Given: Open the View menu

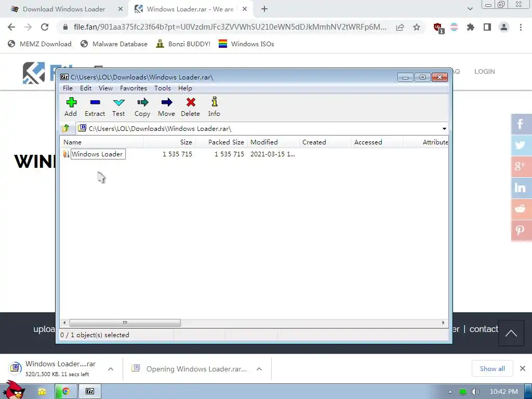Looking at the screenshot, I should click(x=105, y=88).
